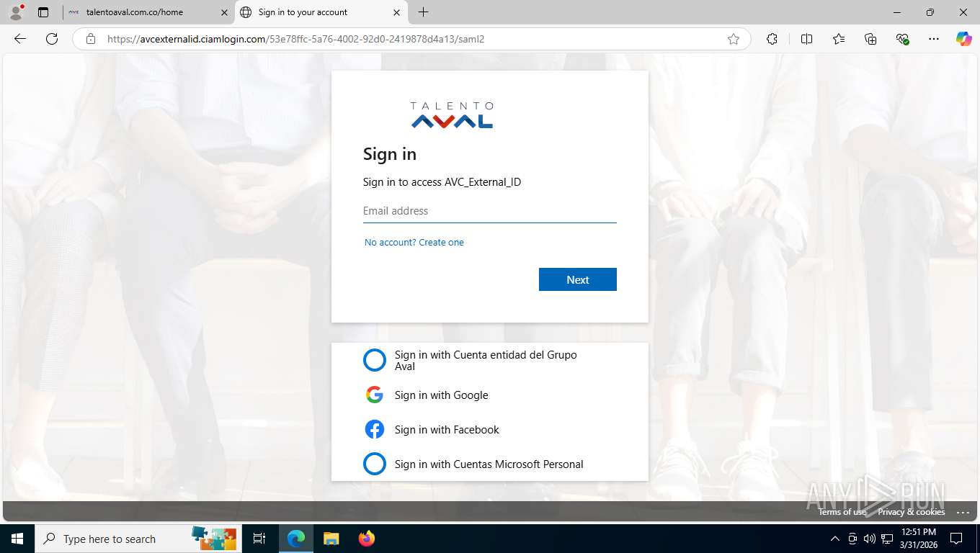The height and width of the screenshot is (553, 980).
Task: Click 'Sign in to access AVC_External_ID' text
Action: 442,182
